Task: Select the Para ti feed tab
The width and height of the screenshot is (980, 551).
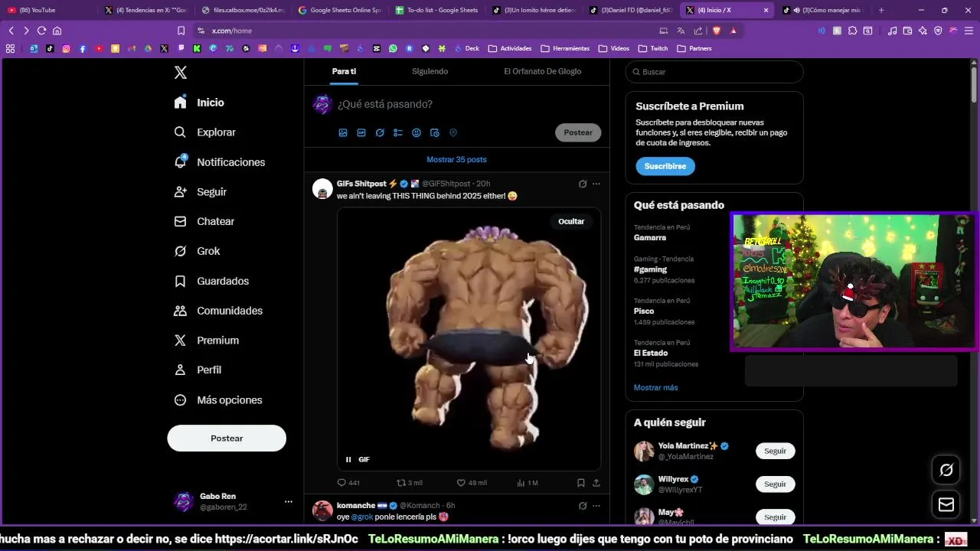Action: tap(344, 71)
